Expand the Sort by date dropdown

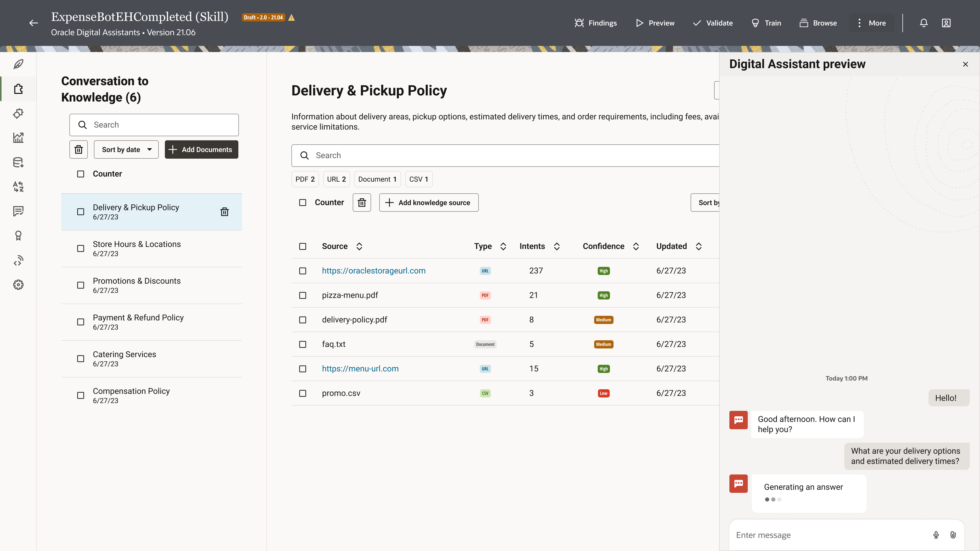[x=126, y=149]
